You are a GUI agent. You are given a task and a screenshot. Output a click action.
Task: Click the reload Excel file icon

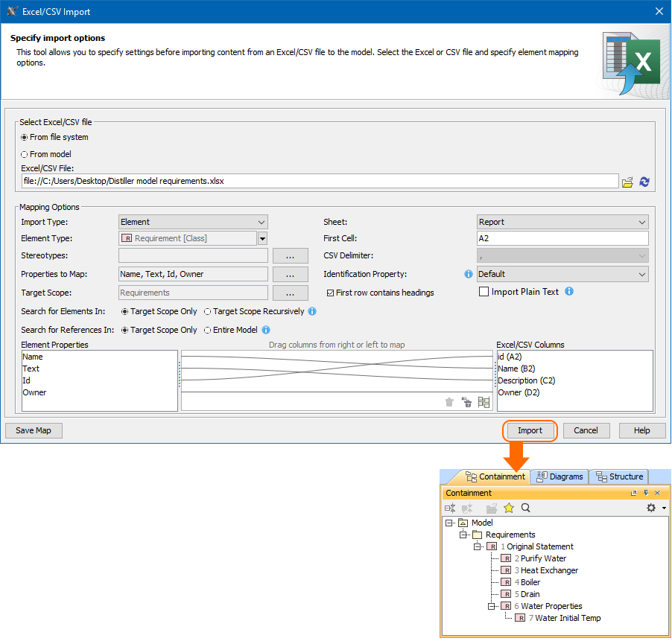point(644,181)
